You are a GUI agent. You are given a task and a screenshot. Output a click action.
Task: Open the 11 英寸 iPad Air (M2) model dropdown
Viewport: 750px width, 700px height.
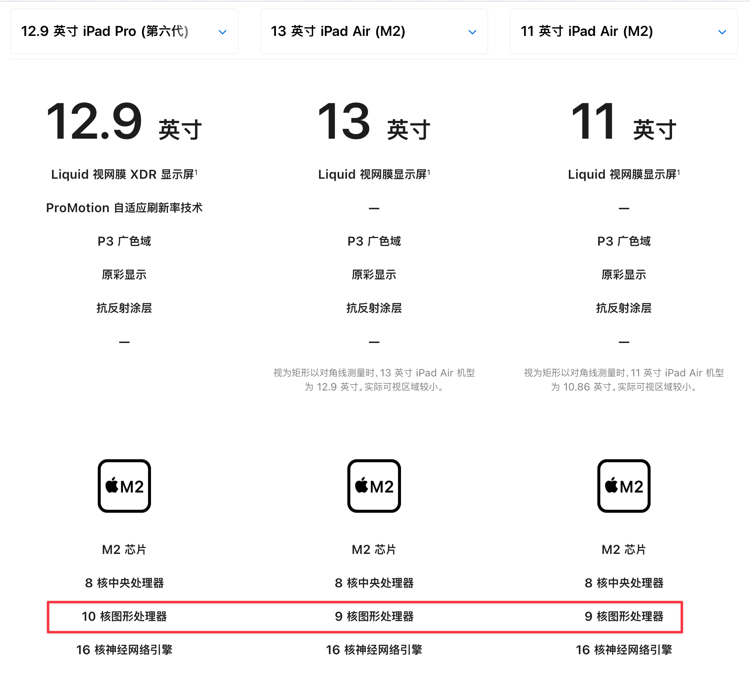pyautogui.click(x=624, y=31)
